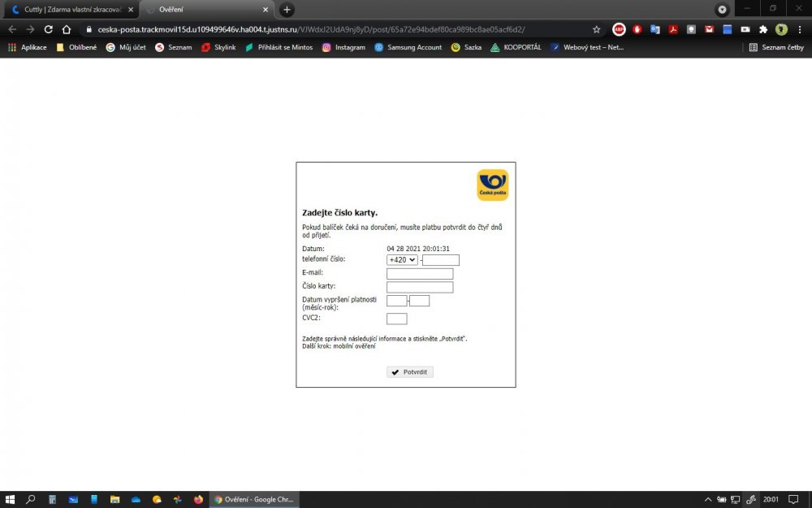This screenshot has height=508, width=812.
Task: Click the Potvrdit button
Action: pyautogui.click(x=410, y=372)
